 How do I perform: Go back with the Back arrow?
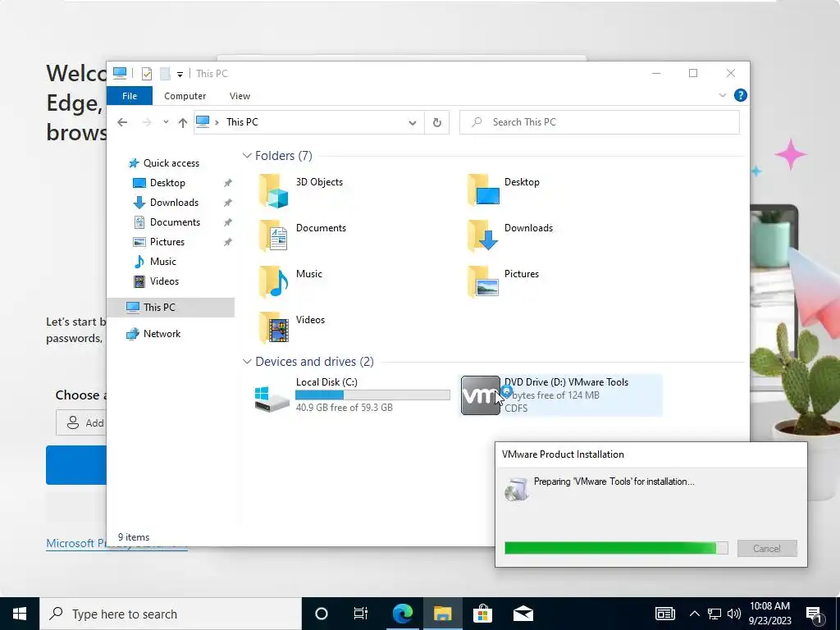[123, 122]
